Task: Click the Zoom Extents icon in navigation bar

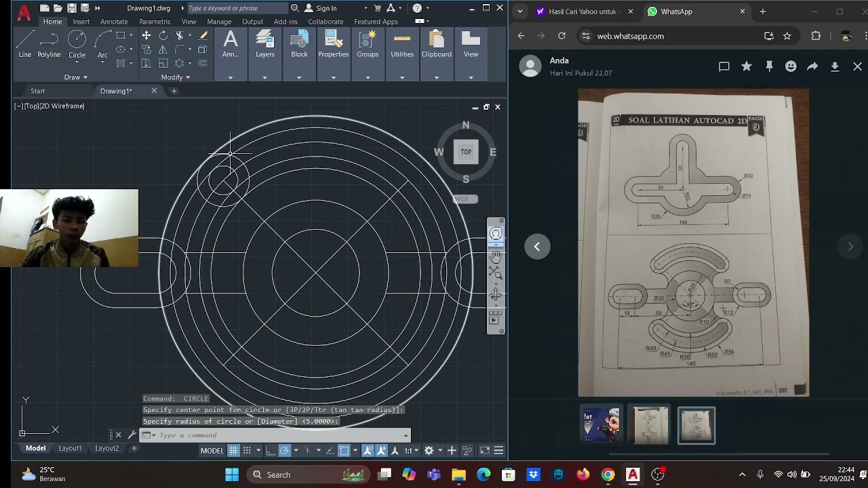Action: (x=496, y=273)
